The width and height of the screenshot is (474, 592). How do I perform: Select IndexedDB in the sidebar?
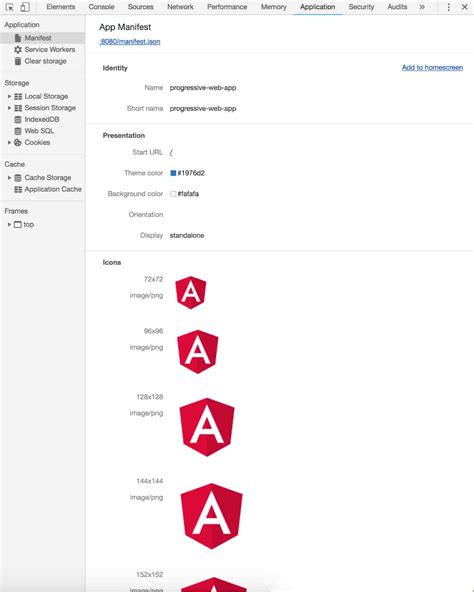(x=43, y=119)
